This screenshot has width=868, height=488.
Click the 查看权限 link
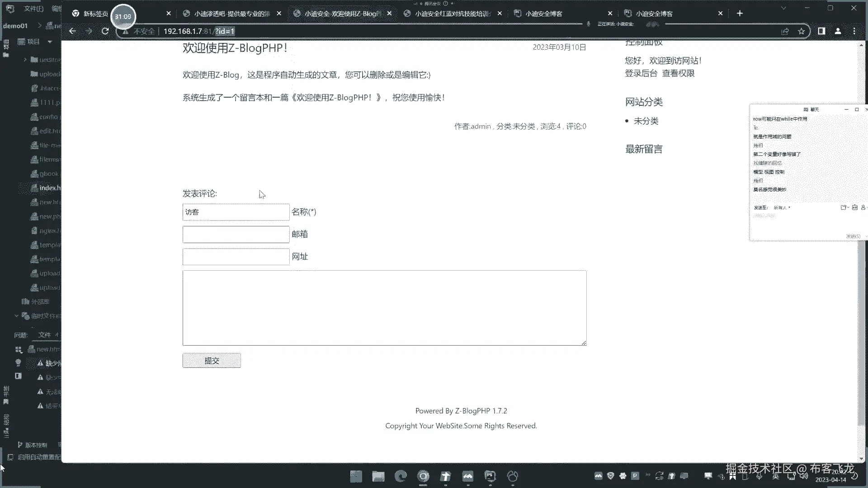click(678, 73)
